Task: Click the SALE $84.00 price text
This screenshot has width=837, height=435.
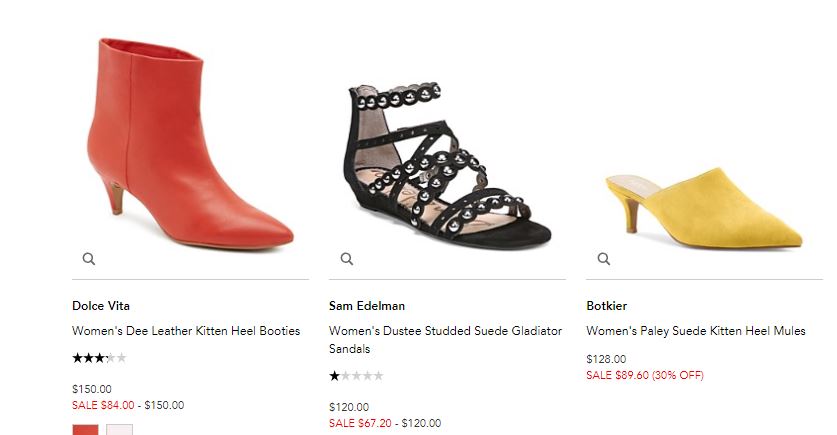Action: click(103, 405)
